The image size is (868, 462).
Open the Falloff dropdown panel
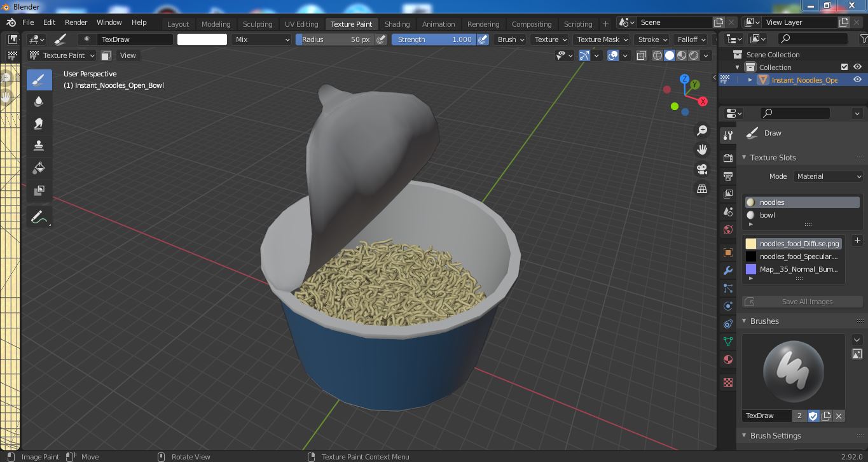pos(692,39)
